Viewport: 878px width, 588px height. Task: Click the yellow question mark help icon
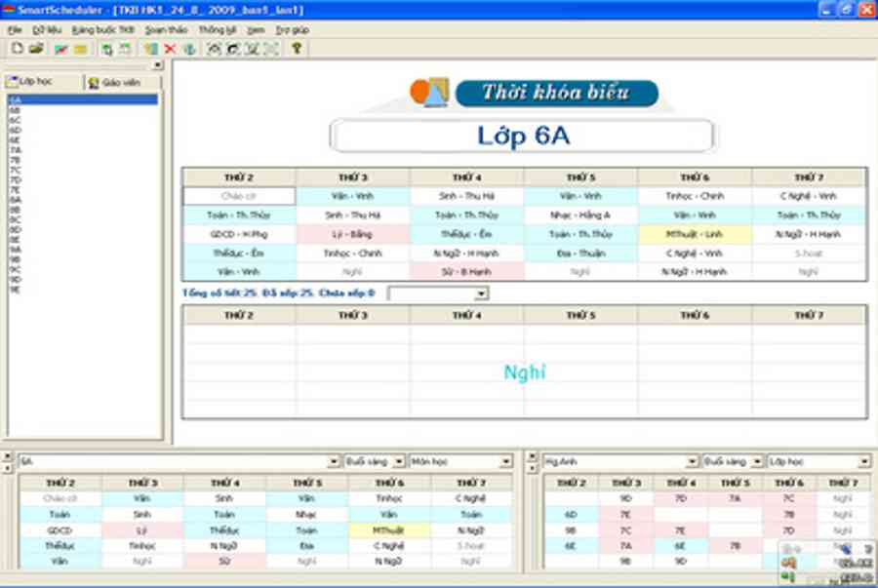[297, 48]
